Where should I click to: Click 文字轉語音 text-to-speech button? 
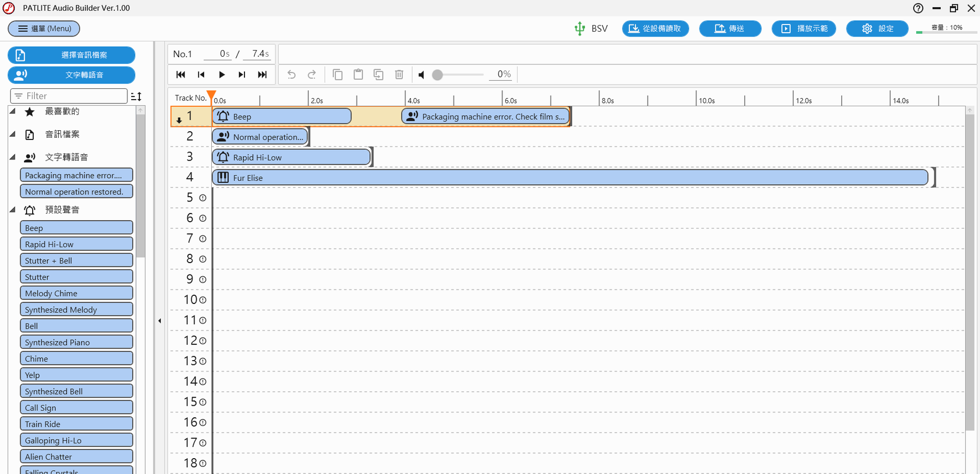point(71,75)
